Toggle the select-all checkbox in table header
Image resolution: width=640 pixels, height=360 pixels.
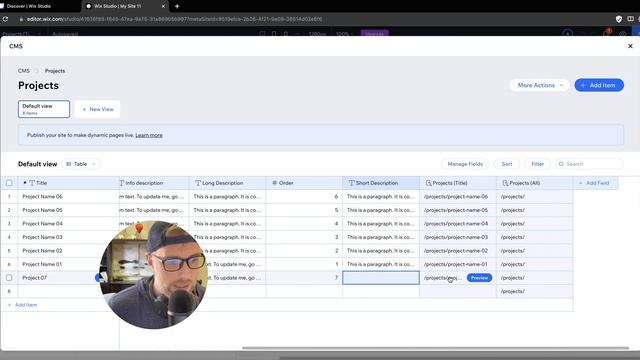pos(9,183)
